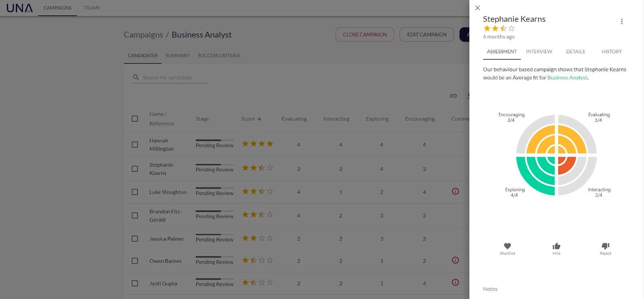
Task: Select the Summary tab
Action: tap(178, 56)
